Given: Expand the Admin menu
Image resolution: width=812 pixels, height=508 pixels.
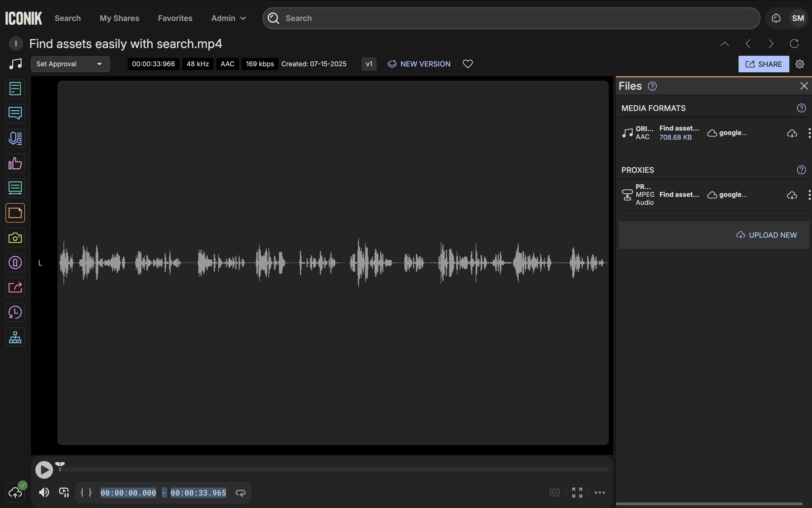Looking at the screenshot, I should click(228, 18).
